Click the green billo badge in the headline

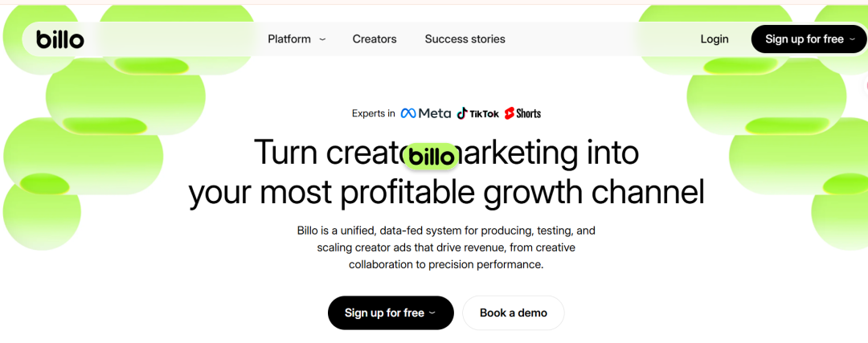click(432, 157)
